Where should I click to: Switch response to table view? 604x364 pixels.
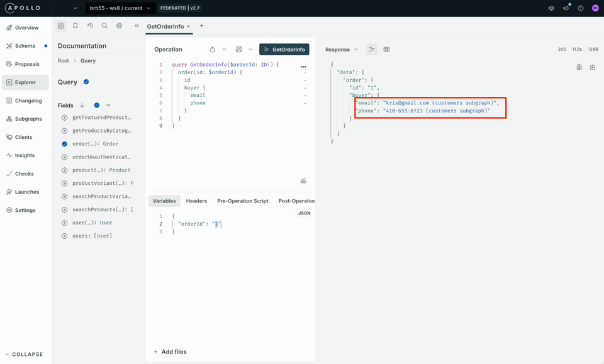click(386, 49)
